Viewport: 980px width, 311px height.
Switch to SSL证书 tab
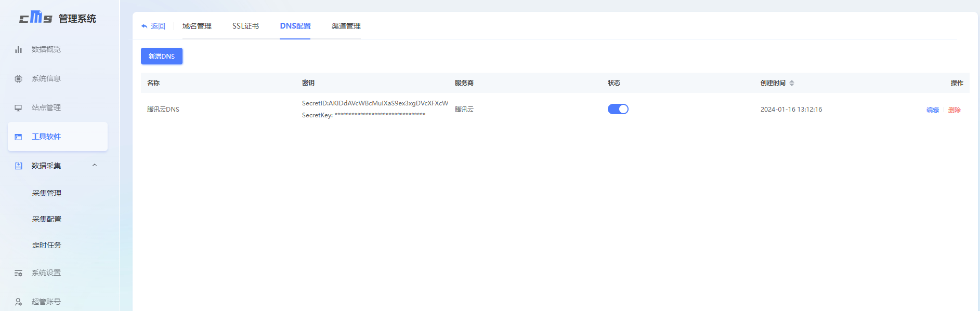(245, 26)
